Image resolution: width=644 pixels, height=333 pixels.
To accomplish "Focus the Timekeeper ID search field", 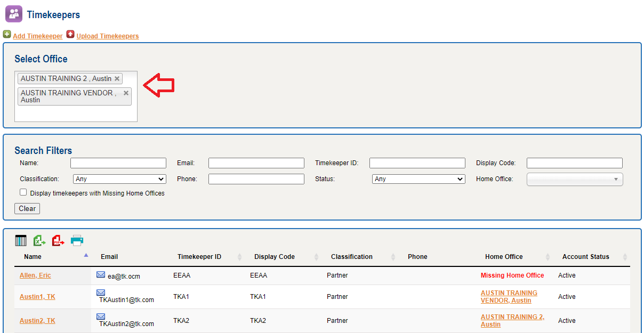I will (417, 163).
